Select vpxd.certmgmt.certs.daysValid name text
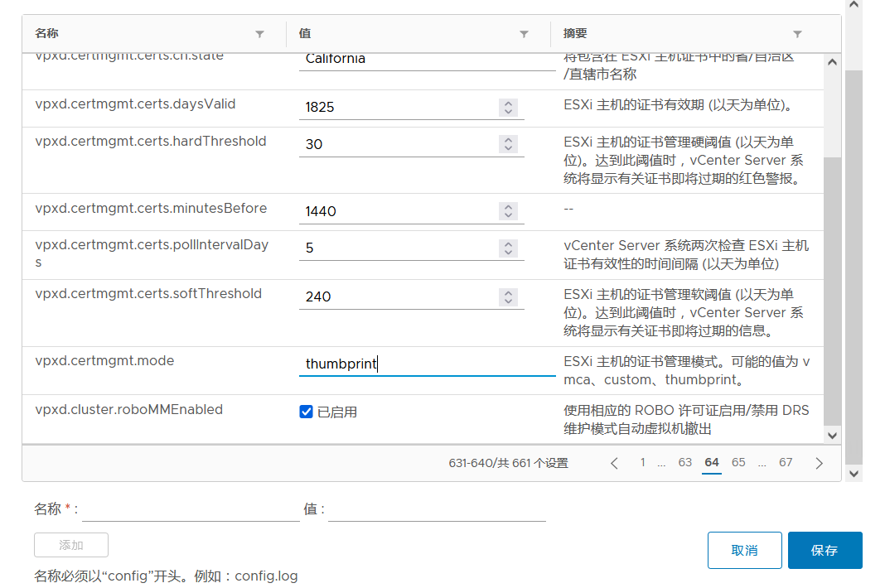Screen dimensions: 885x588 (135, 104)
